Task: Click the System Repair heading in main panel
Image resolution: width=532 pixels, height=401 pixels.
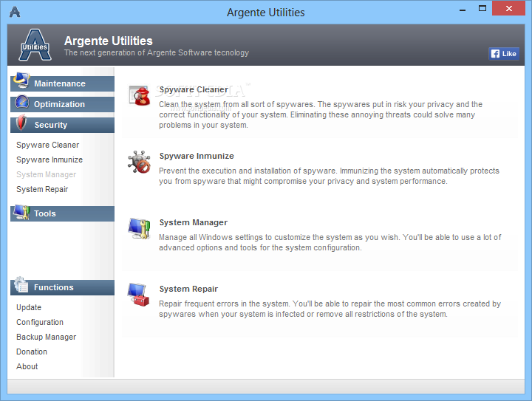Action: [188, 289]
